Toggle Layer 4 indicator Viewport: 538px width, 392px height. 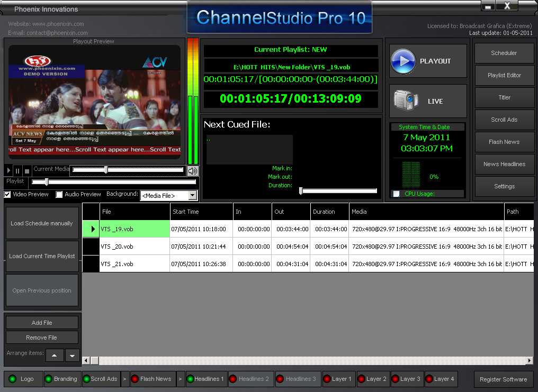tap(429, 379)
